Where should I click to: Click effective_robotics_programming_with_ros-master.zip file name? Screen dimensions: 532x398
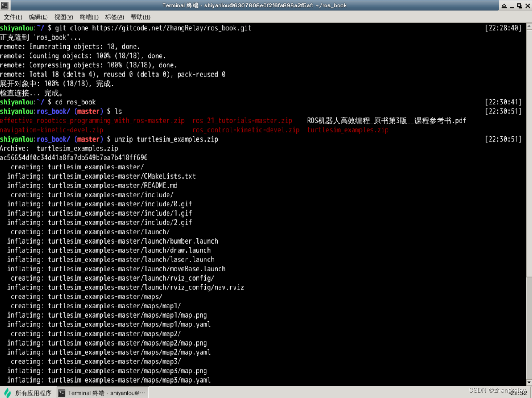tap(92, 121)
